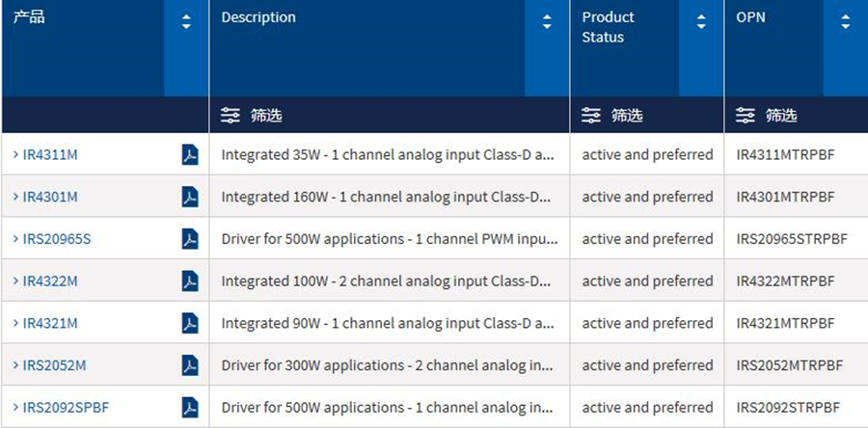Click the IRS20965STRPBF OPN cell

click(x=792, y=239)
